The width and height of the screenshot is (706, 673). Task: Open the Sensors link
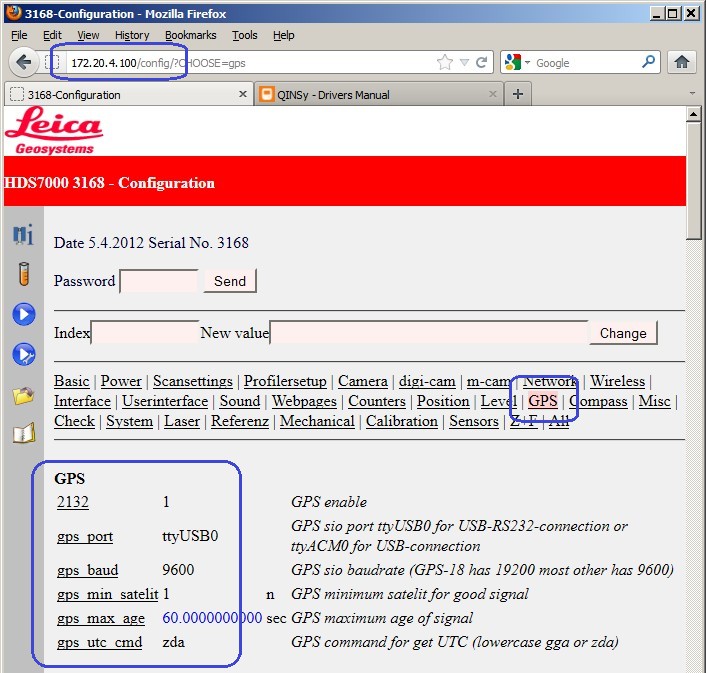tap(474, 421)
